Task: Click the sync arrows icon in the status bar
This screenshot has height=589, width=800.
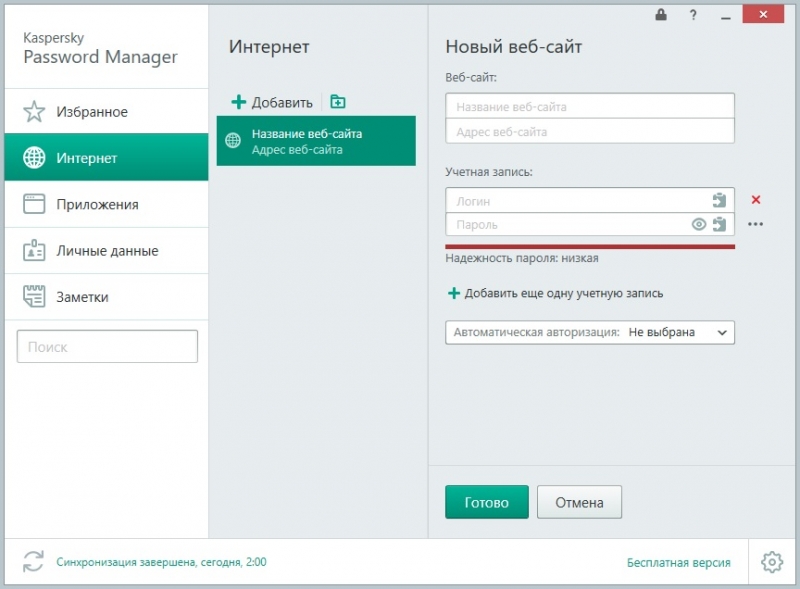Action: [34, 561]
